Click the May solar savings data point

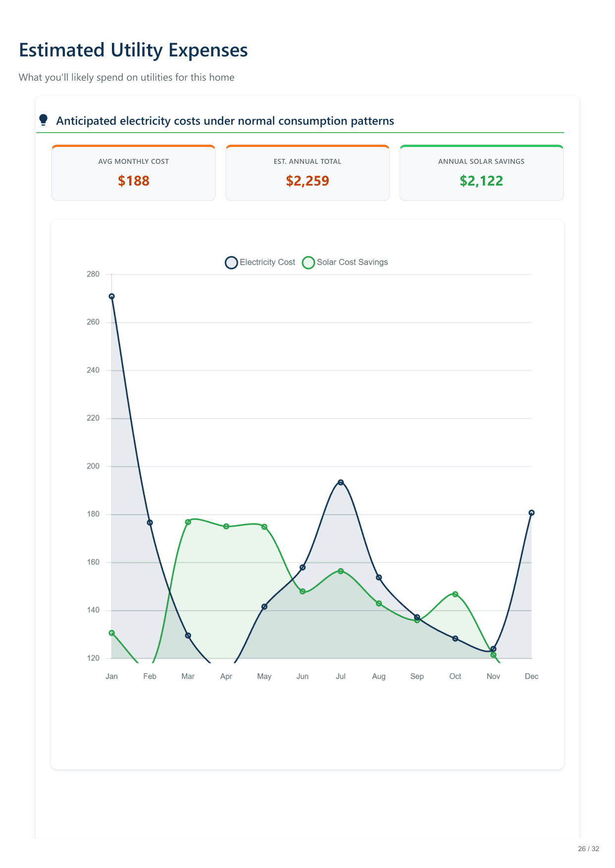[264, 527]
